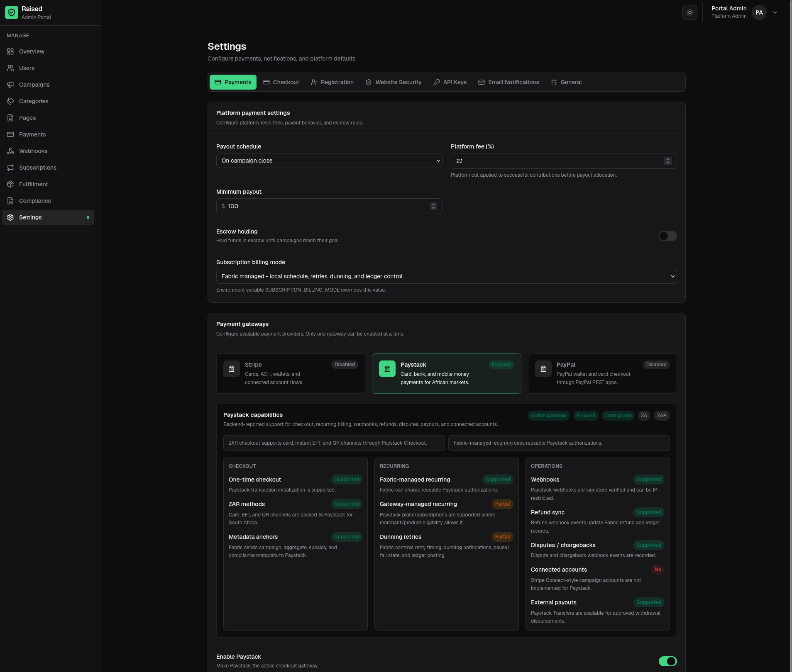792x672 pixels.
Task: Click the Settings gear icon in sidebar
Action: point(10,217)
